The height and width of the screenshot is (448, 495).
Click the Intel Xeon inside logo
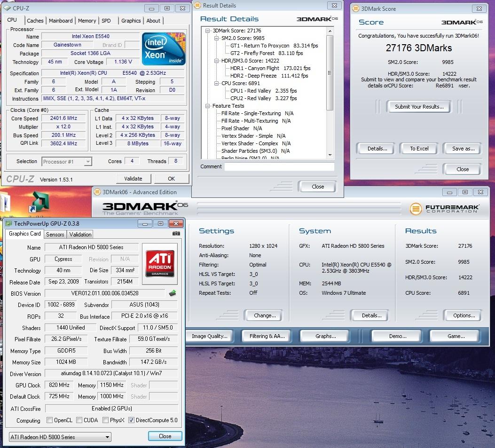click(x=164, y=49)
